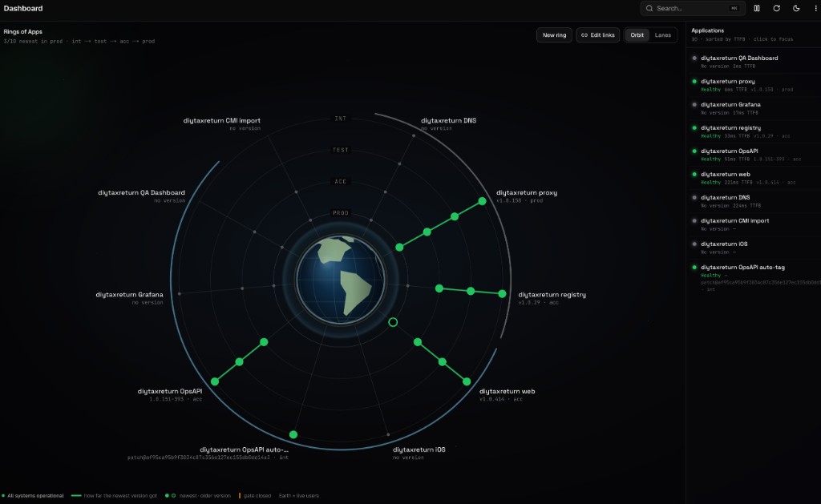Viewport: 821px width, 504px height.
Task: Select diytaxreturn CMI import in the Applications list
Action: [754, 224]
